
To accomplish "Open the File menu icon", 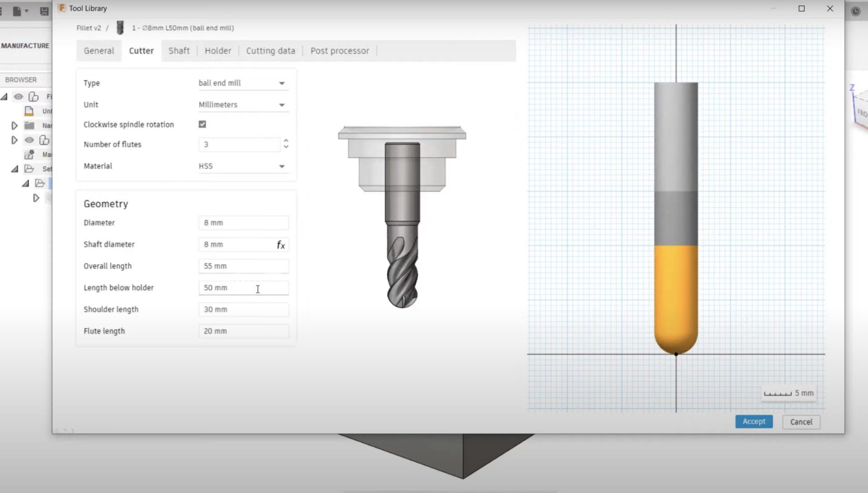I will [17, 11].
